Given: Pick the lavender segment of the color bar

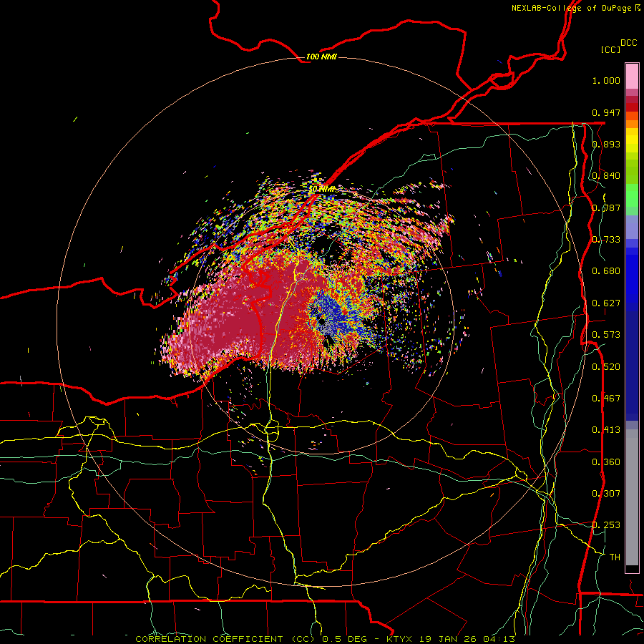Looking at the screenshot, I should (x=632, y=227).
